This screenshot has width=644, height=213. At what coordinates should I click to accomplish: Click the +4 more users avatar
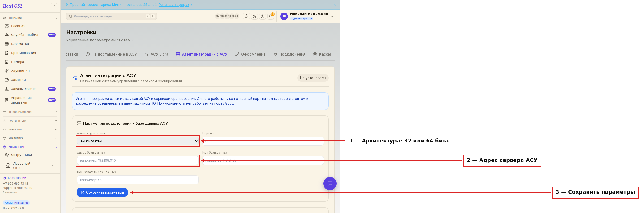point(237,16)
